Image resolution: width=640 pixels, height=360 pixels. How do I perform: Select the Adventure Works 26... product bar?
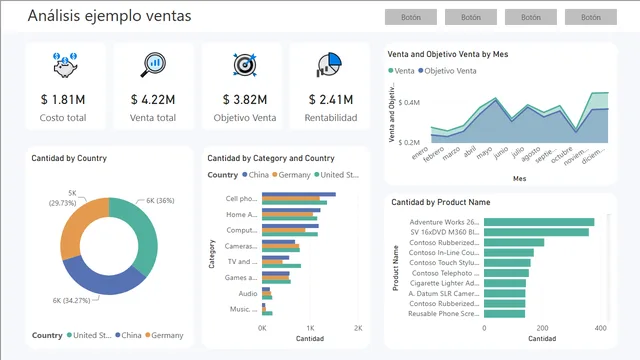[539, 222]
